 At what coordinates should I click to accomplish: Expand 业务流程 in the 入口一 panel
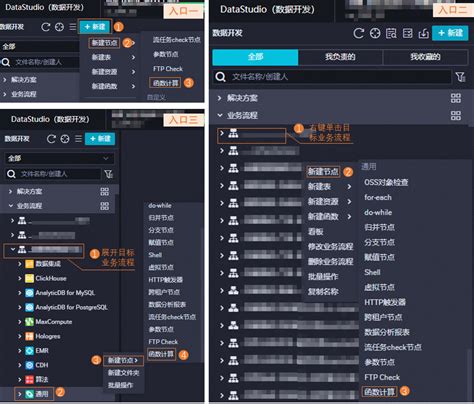tap(5, 94)
